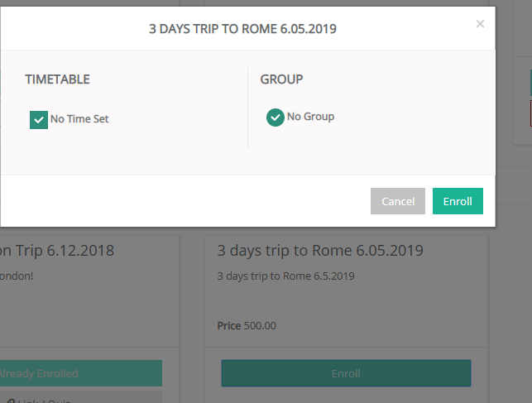This screenshot has height=403, width=532.
Task: Close the Rome trip enrollment dialog
Action: coord(480,24)
